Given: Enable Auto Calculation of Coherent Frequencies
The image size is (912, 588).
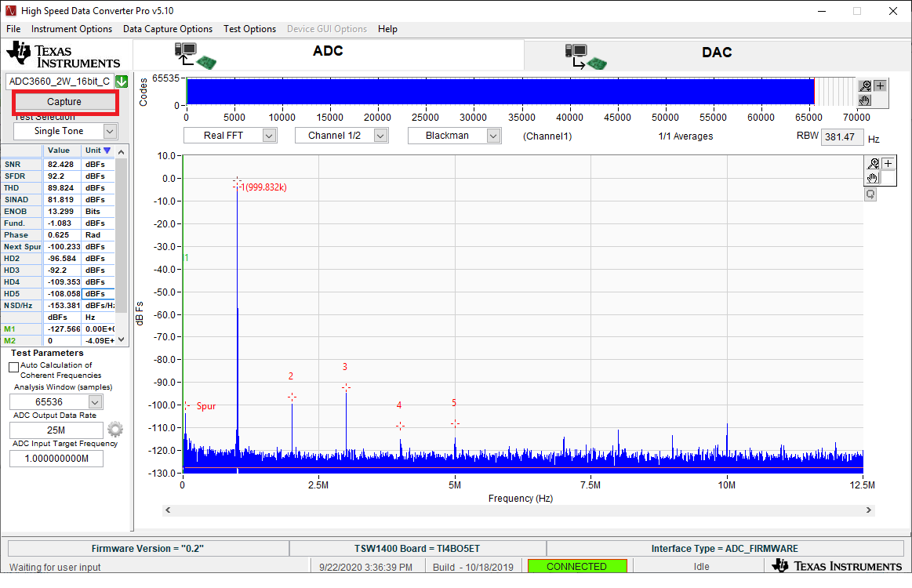Looking at the screenshot, I should tap(13, 366).
